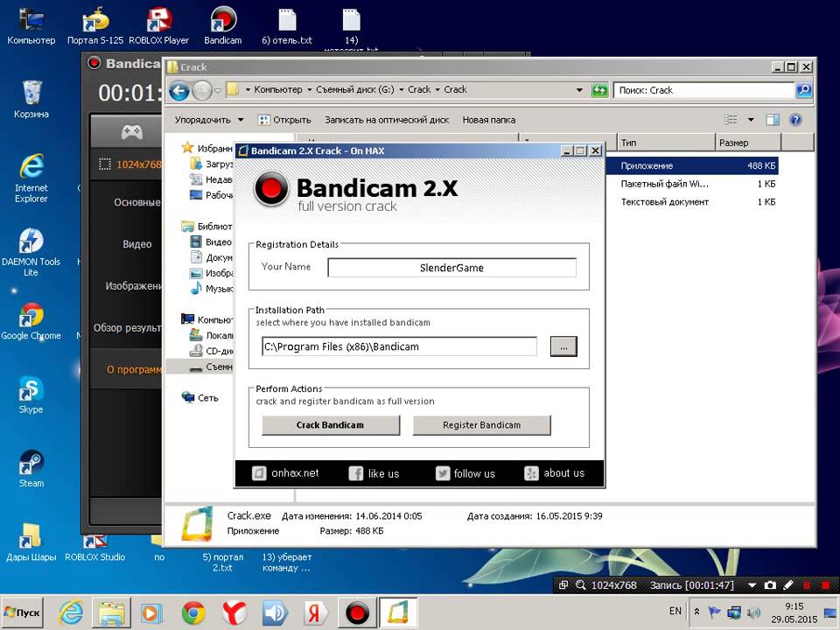Click the Explorer search magnifier icon

pyautogui.click(x=803, y=90)
